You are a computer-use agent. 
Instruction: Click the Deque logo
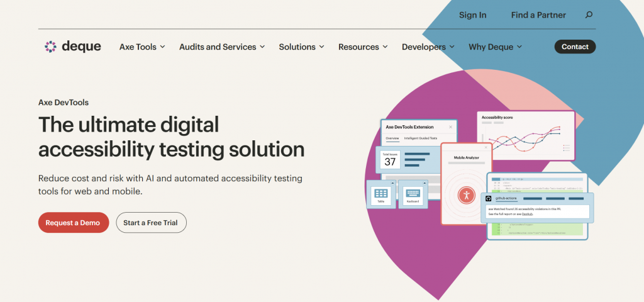point(73,47)
